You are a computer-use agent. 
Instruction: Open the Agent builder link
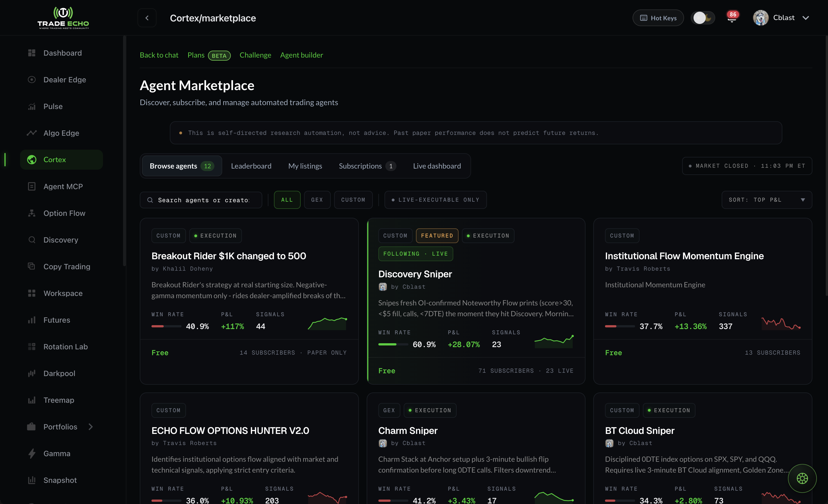click(302, 55)
